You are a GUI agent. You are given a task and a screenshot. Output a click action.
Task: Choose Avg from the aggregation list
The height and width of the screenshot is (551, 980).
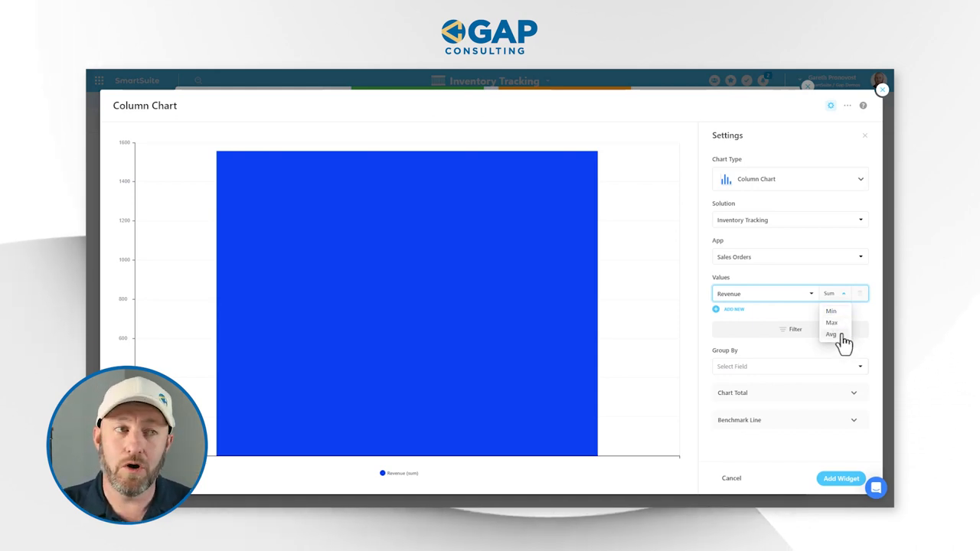831,334
